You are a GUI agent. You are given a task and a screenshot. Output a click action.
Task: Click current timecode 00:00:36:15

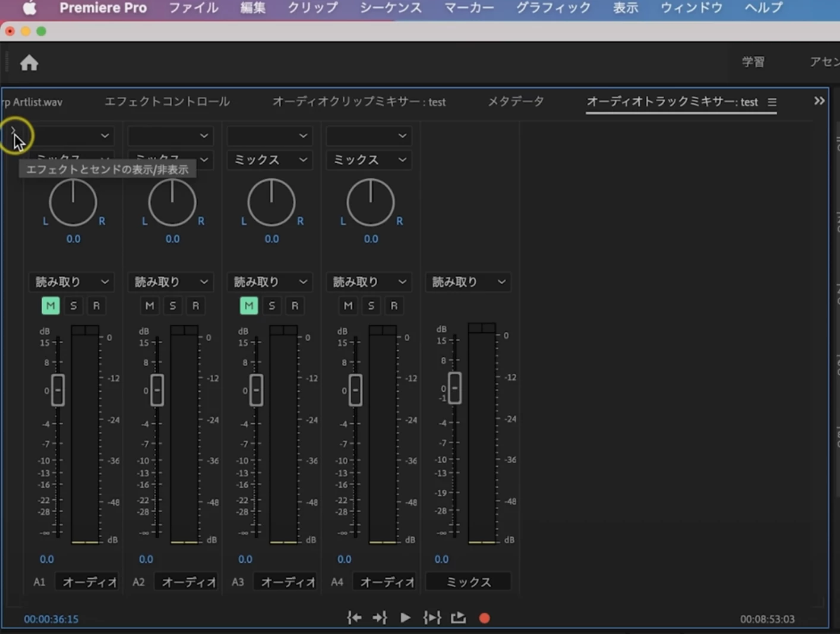click(x=51, y=619)
